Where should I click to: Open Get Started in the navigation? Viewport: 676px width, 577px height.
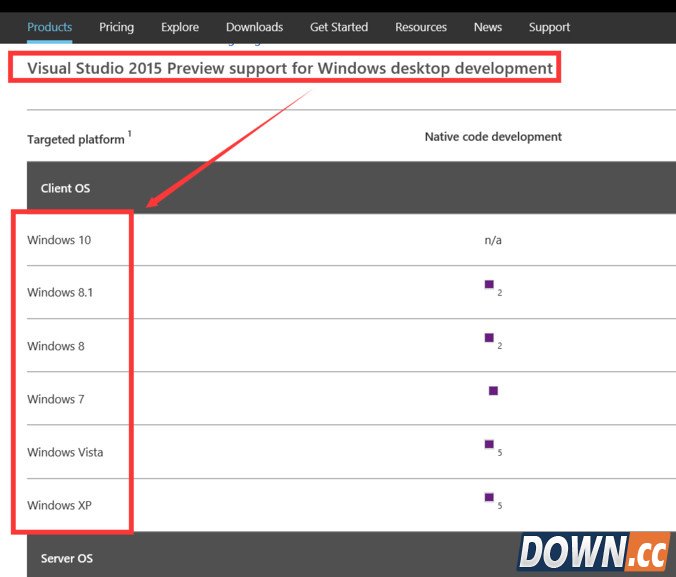pyautogui.click(x=339, y=27)
